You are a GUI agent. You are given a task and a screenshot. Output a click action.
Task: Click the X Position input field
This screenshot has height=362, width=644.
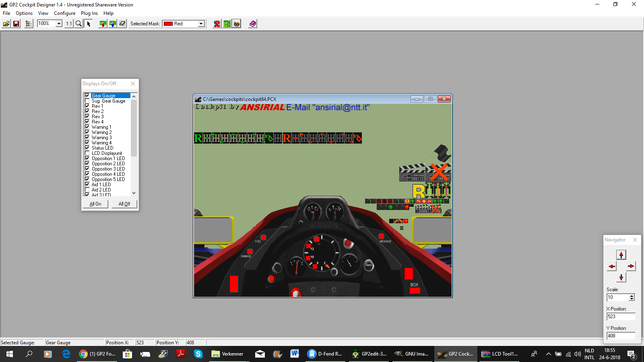pos(620,317)
